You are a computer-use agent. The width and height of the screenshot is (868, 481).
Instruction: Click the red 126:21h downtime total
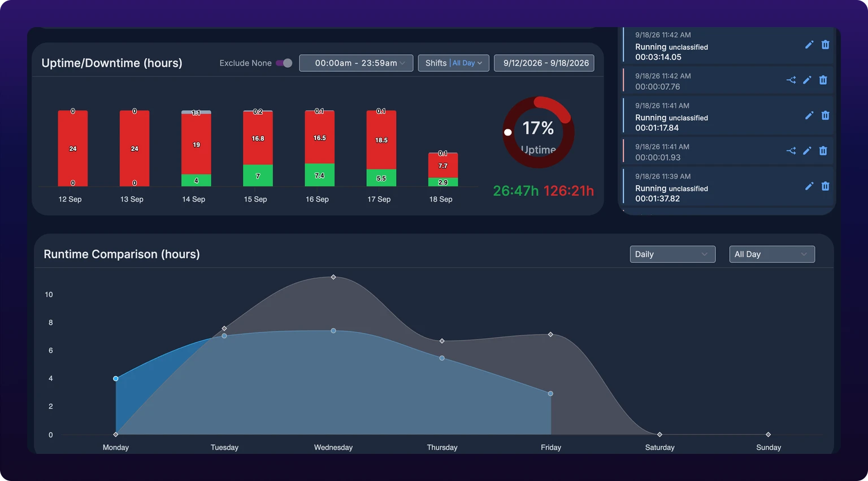click(568, 191)
